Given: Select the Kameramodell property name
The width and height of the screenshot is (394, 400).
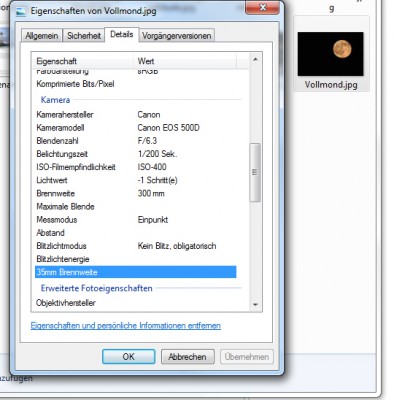Looking at the screenshot, I should [x=60, y=128].
